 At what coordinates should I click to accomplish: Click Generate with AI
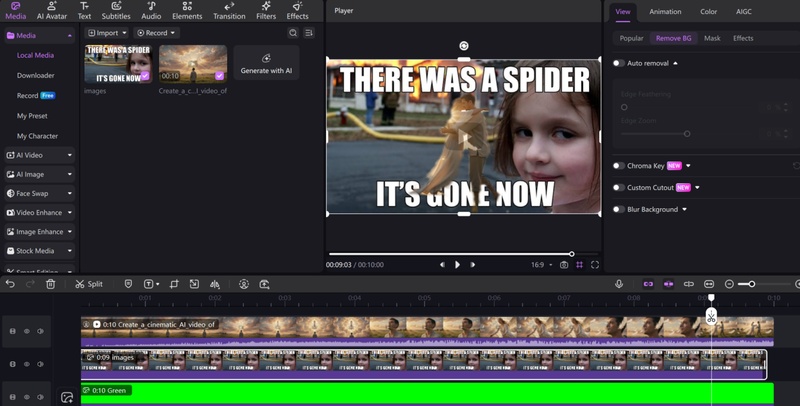(266, 62)
